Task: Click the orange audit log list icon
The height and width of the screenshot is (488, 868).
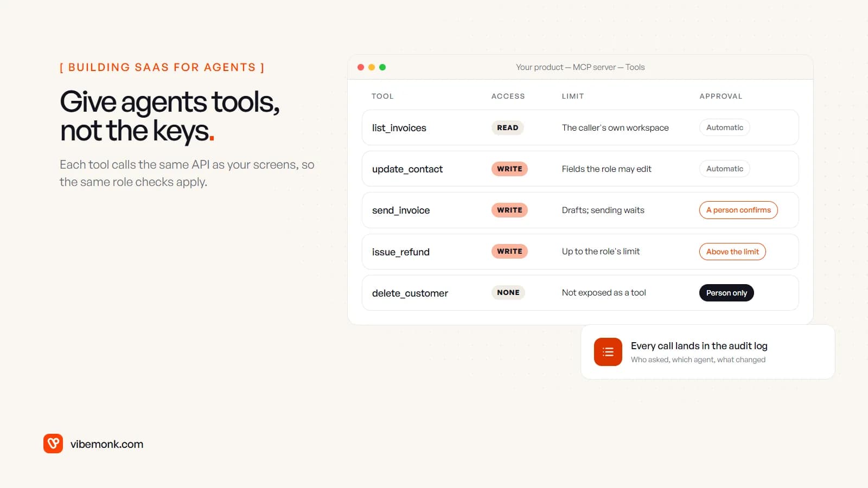Action: pos(608,352)
